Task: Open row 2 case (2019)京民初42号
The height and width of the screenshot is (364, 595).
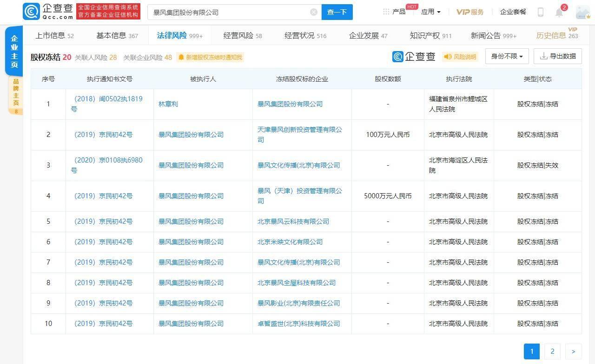Action: click(x=103, y=135)
